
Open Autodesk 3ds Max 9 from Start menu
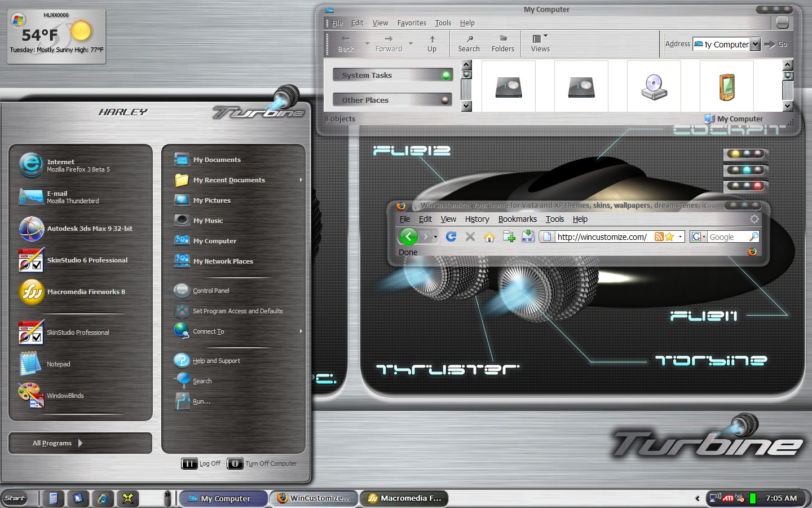click(x=81, y=229)
